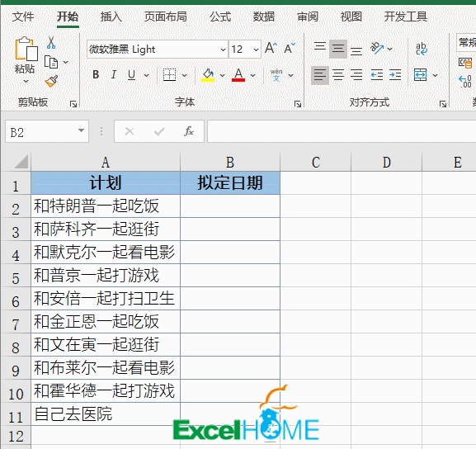Image resolution: width=476 pixels, height=449 pixels.
Task: Switch to the 开发工具 tab
Action: coord(406,17)
